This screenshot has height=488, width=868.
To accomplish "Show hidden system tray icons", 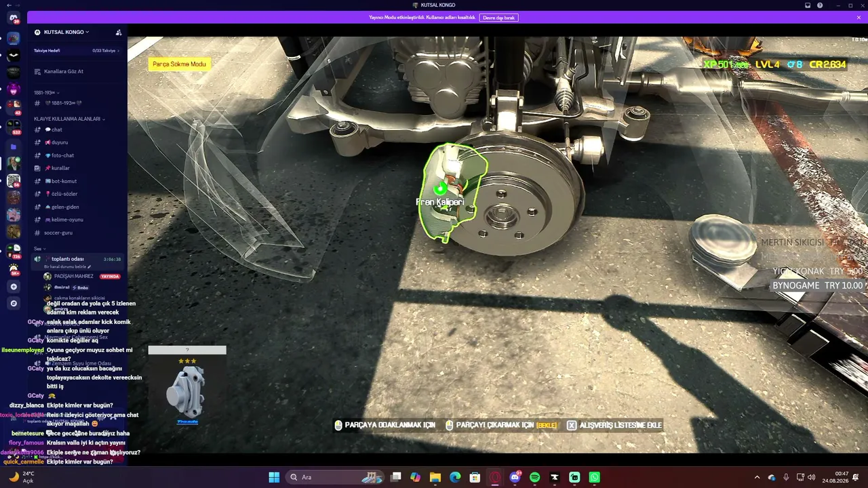I will click(x=757, y=477).
